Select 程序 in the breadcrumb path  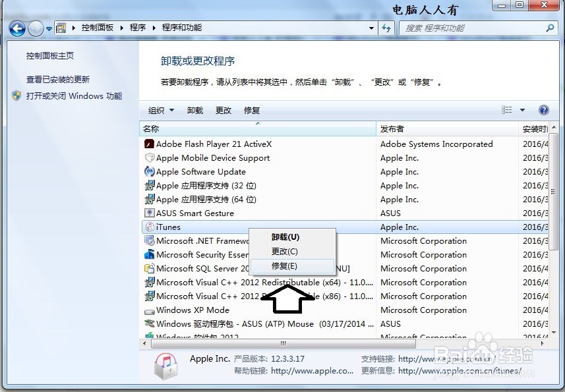(x=138, y=28)
